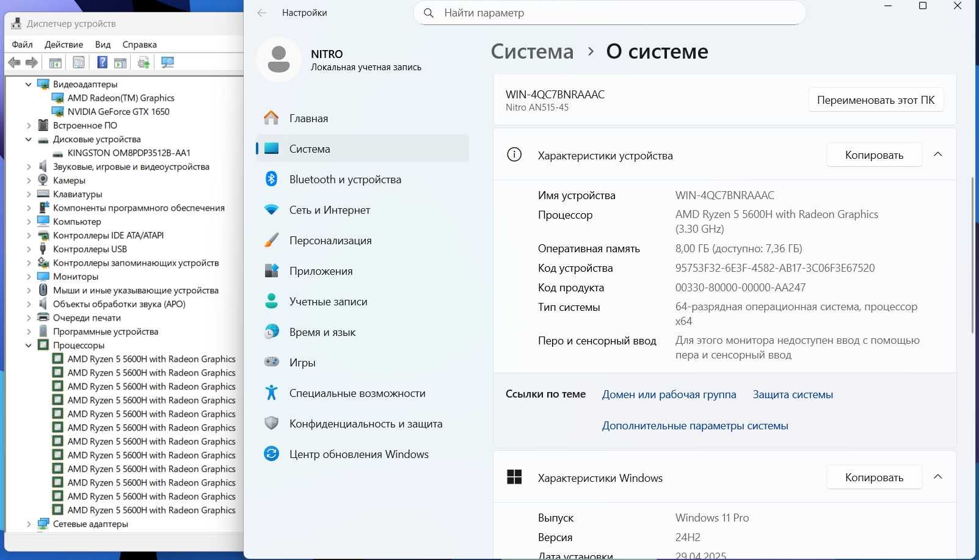
Task: Click product code 00330-80000-00000-AA247
Action: (740, 288)
